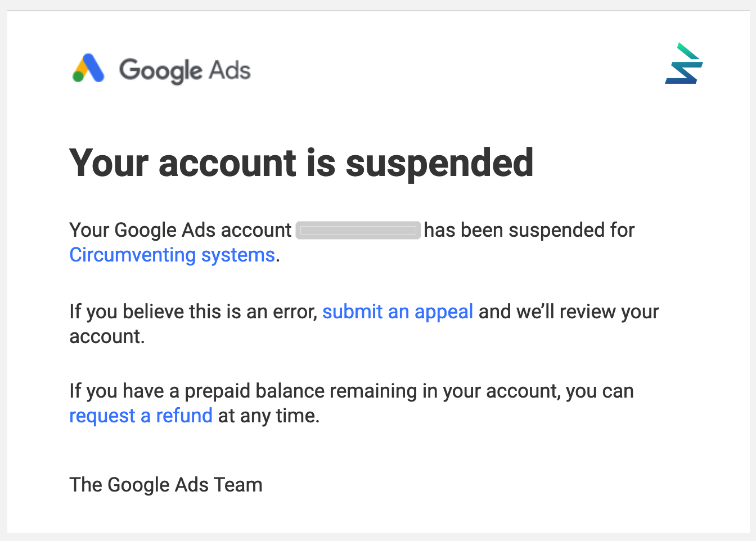Viewport: 756px width, 541px height.
Task: Click the word account. below the appeal line
Action: pos(107,336)
